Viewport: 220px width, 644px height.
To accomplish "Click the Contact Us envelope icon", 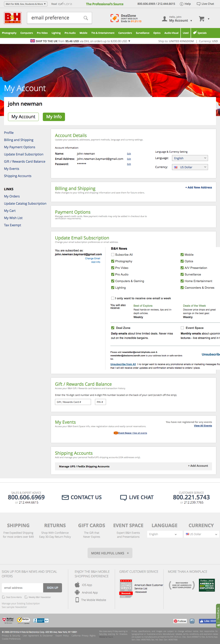I will click(x=65, y=497).
